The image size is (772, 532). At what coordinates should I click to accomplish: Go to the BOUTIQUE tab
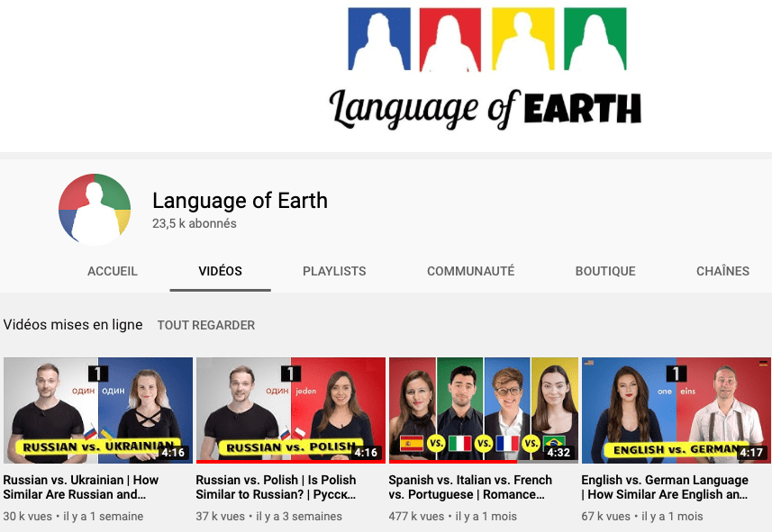(x=605, y=271)
